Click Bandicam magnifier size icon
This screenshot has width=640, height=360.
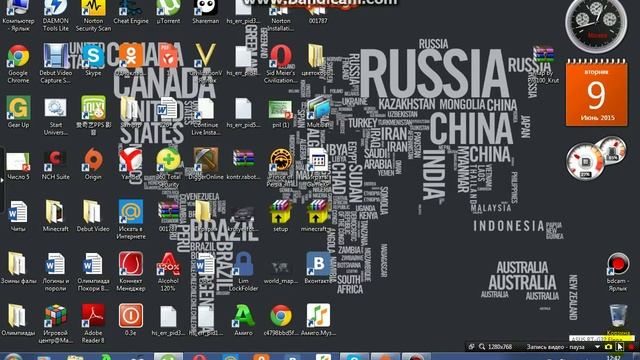click(x=482, y=347)
